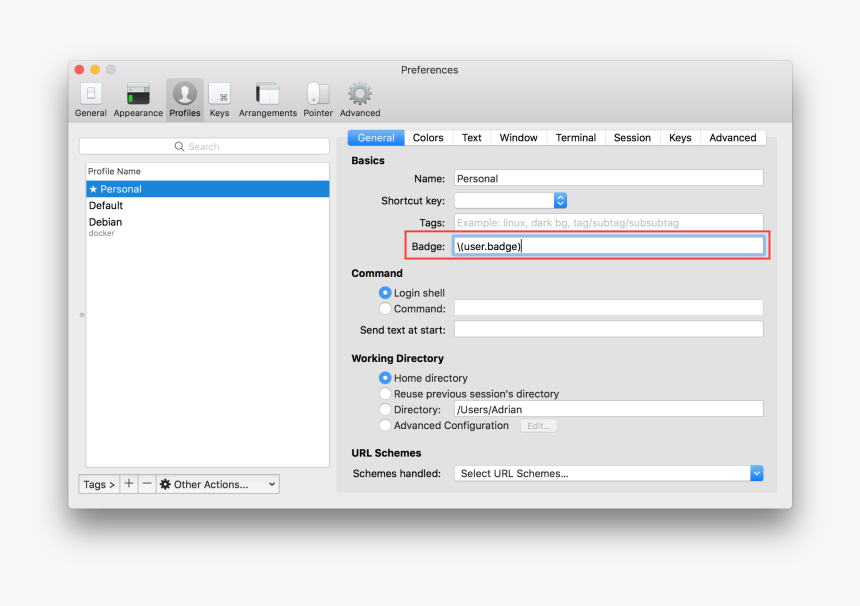The image size is (860, 606).
Task: Switch to the Terminal tab
Action: point(576,138)
